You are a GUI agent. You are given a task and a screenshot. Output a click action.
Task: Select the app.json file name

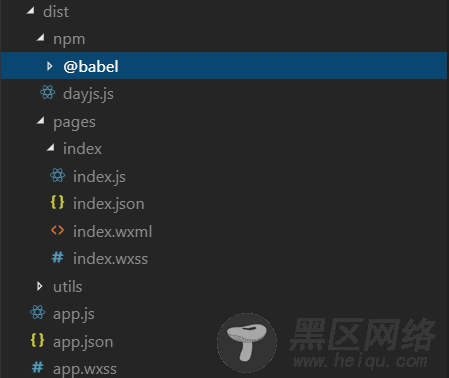click(x=83, y=342)
